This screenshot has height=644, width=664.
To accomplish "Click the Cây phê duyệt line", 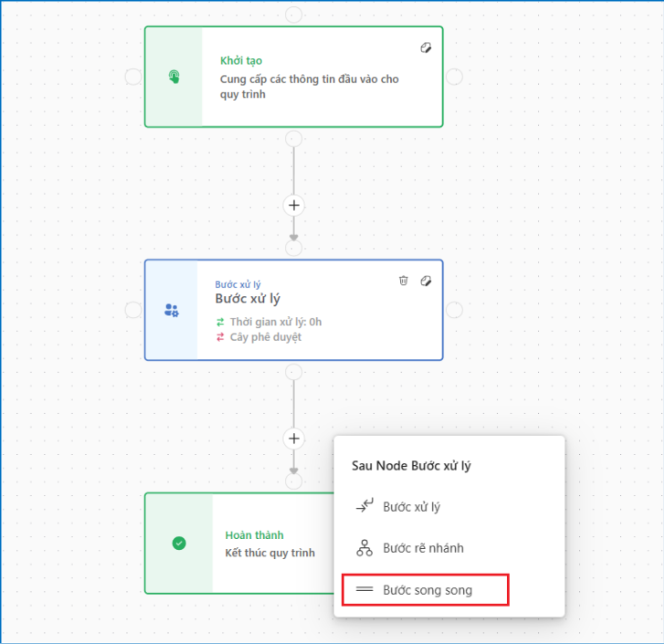I will click(265, 337).
